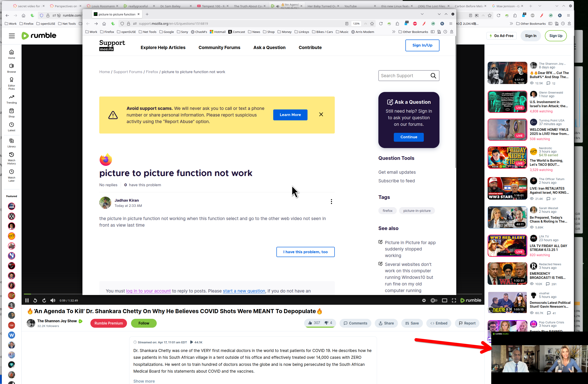List all tabs in front Firefox window
This screenshot has width=588, height=384.
422,14
